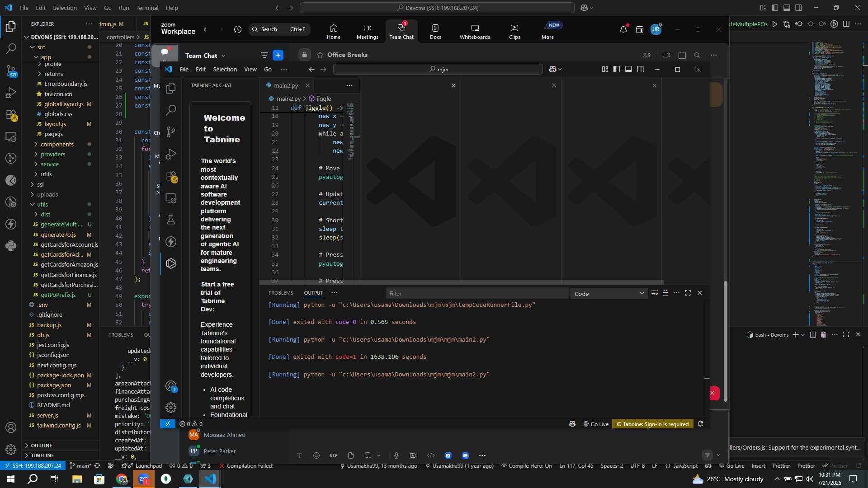The height and width of the screenshot is (488, 868).
Task: Open emoji picker in Zoom chat toolbar
Action: click(x=316, y=455)
